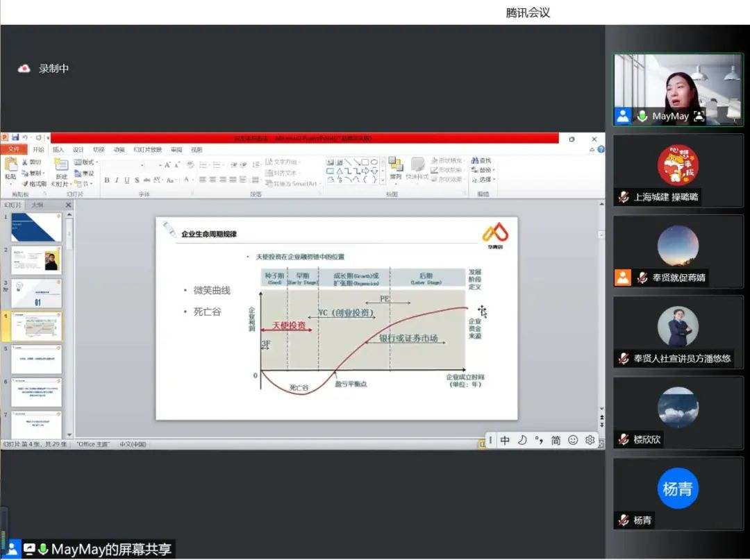Save the presentation from the quick access toolbar
Screen dimensions: 750x560
[x=15, y=137]
